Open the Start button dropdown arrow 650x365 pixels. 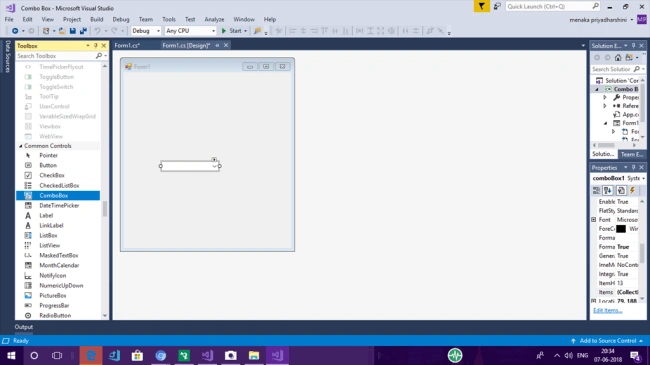coord(245,31)
